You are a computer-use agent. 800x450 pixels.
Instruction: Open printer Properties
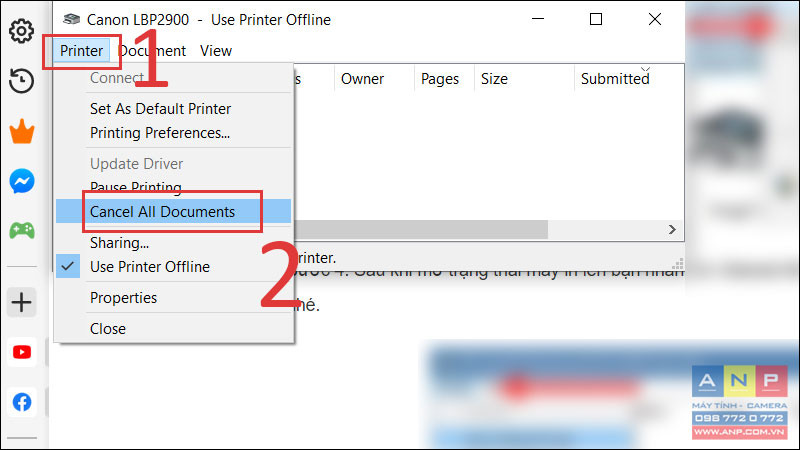(173, 297)
